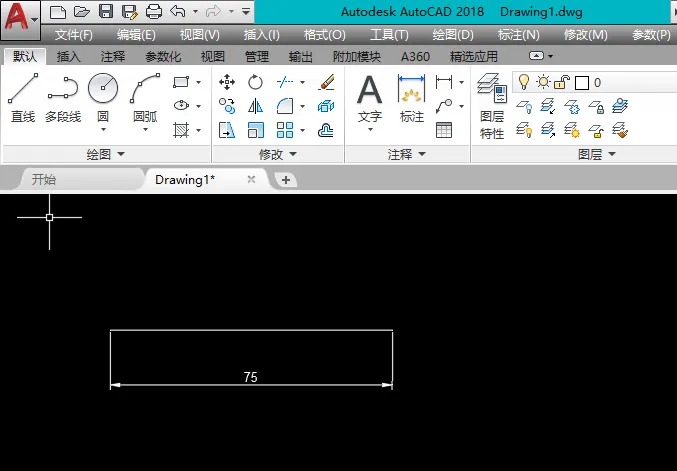Image resolution: width=677 pixels, height=471 pixels.
Task: Switch to the 默认 ribbon tab
Action: click(x=25, y=57)
